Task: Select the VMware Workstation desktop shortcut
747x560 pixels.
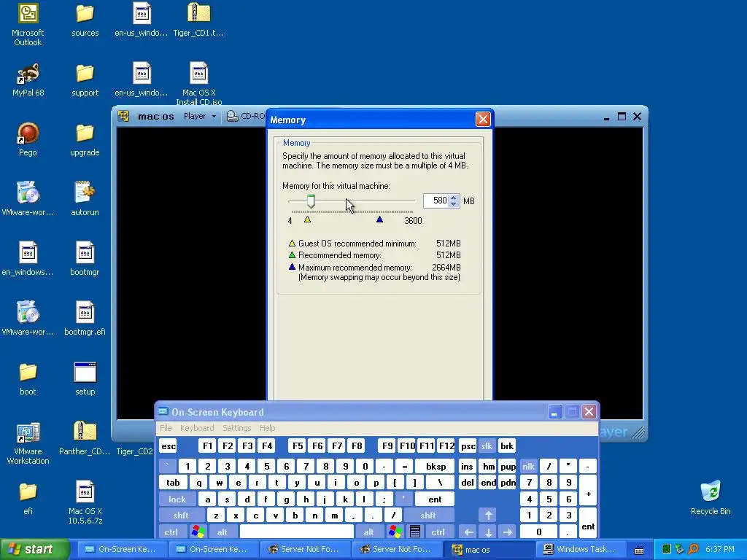Action: click(x=28, y=443)
